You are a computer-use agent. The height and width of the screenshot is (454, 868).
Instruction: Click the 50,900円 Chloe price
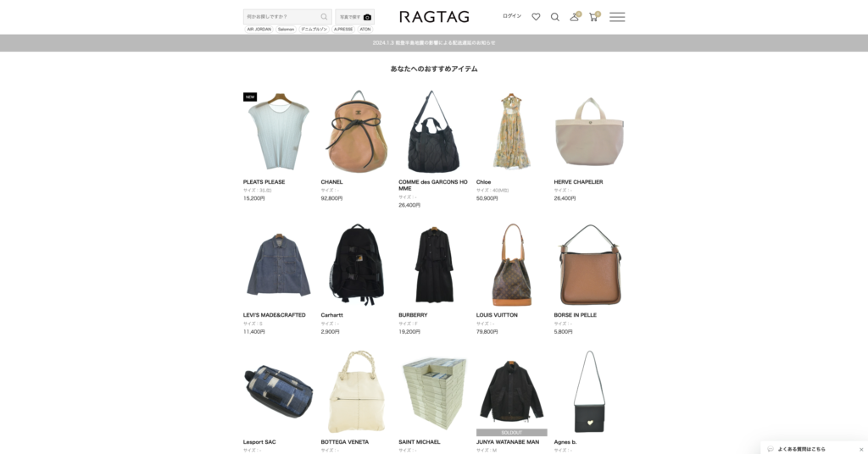[x=487, y=198]
